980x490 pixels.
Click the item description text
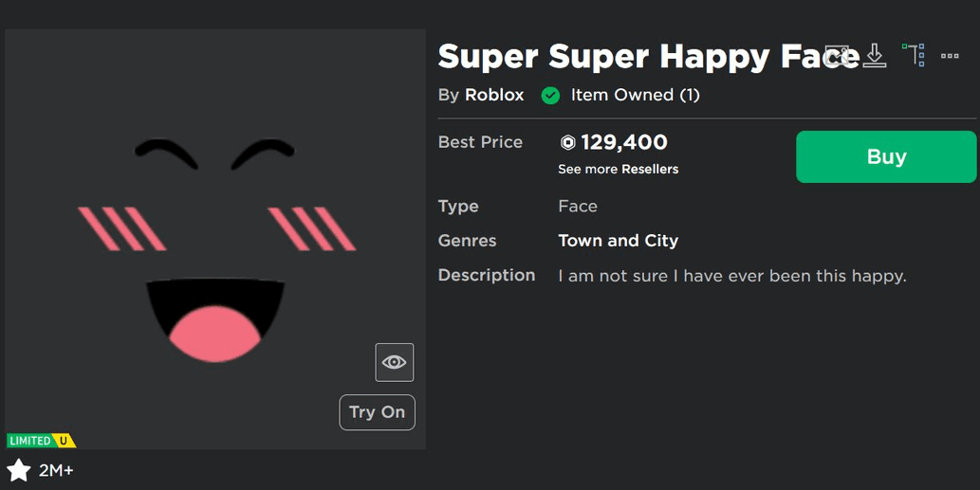(732, 275)
